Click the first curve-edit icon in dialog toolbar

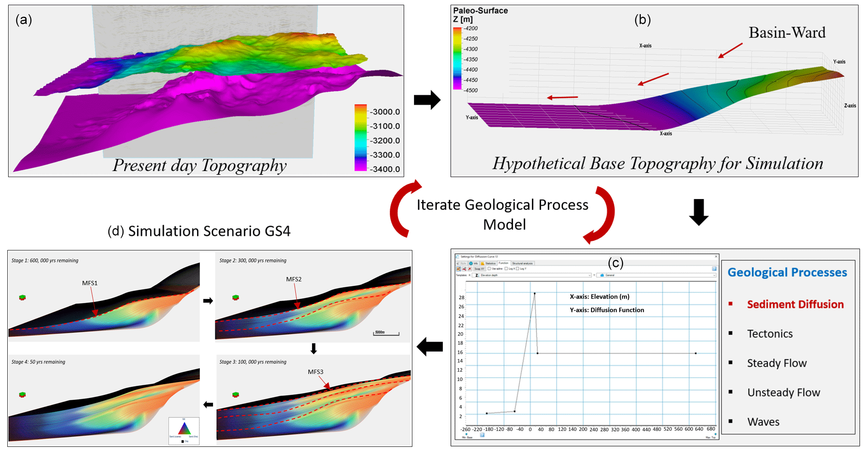458,269
